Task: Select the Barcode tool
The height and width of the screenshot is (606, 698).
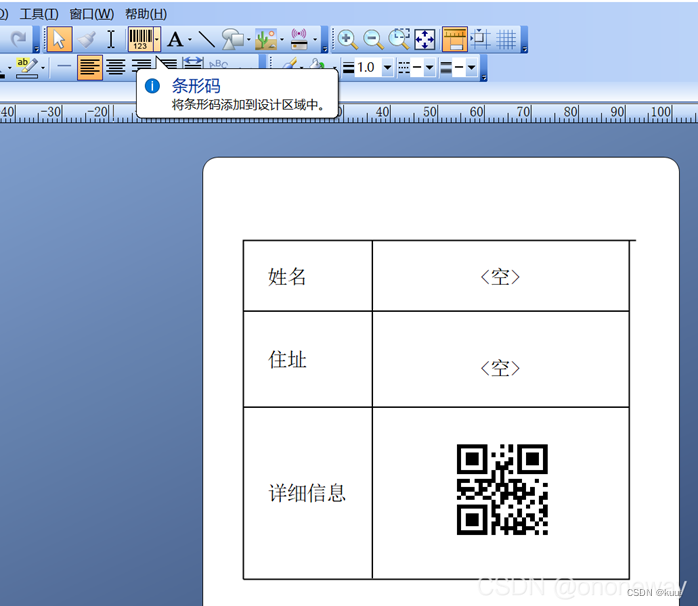Action: (140, 39)
